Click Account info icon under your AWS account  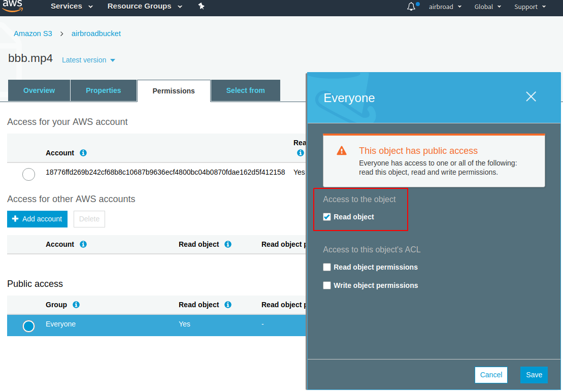(83, 153)
